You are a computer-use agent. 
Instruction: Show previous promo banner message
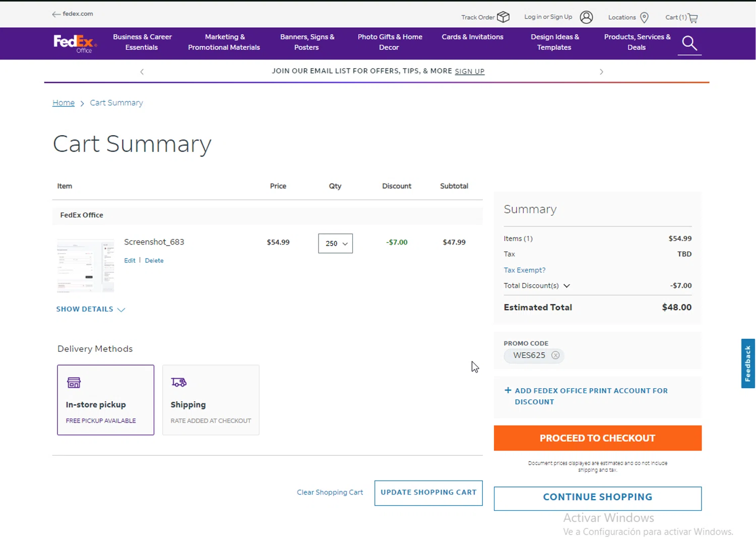coord(142,72)
